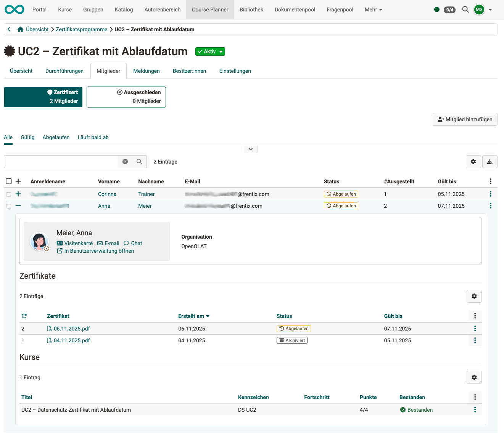This screenshot has width=504, height=438.
Task: Click the download table icon
Action: tap(490, 161)
